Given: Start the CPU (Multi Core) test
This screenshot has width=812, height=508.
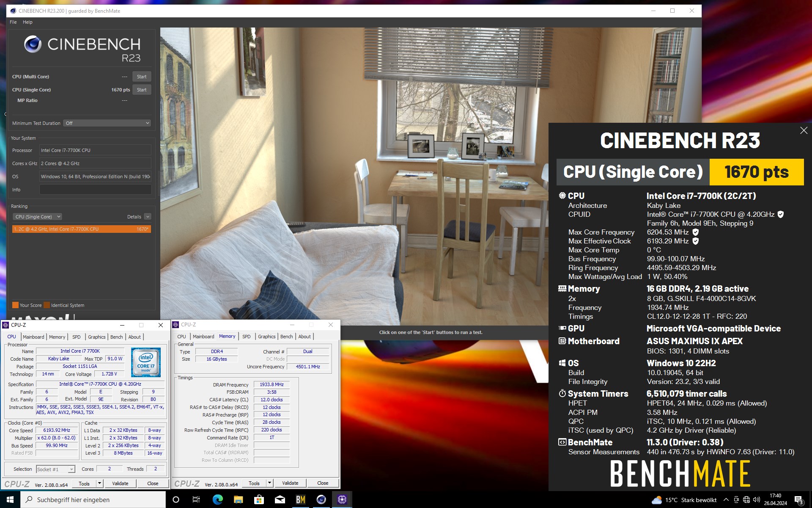Looking at the screenshot, I should [x=142, y=77].
